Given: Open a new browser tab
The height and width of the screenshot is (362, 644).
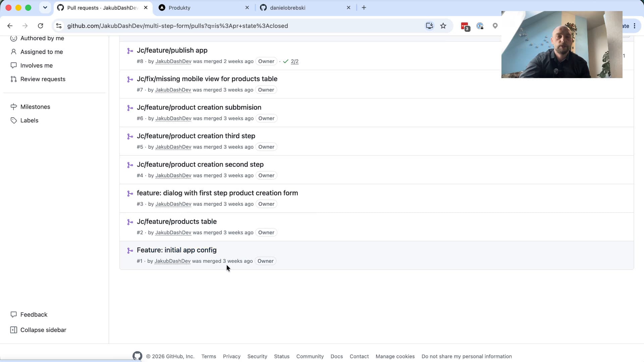Looking at the screenshot, I should [364, 7].
